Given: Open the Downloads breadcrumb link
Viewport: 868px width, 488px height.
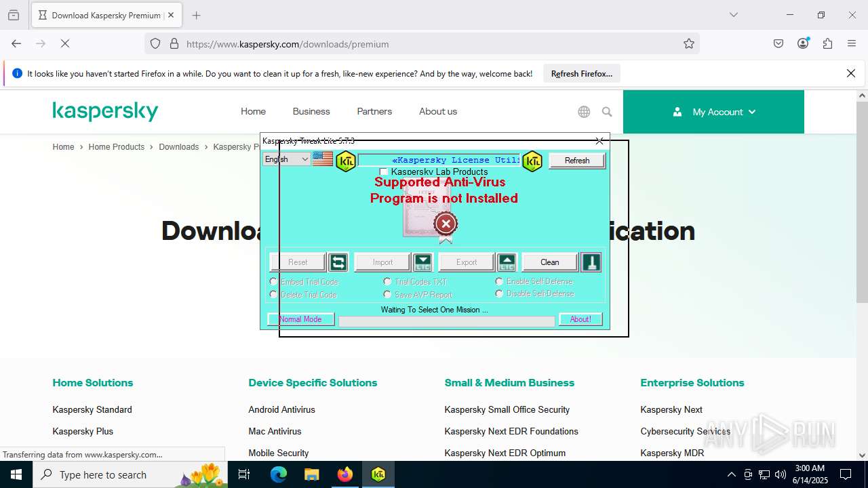Looking at the screenshot, I should pyautogui.click(x=179, y=146).
